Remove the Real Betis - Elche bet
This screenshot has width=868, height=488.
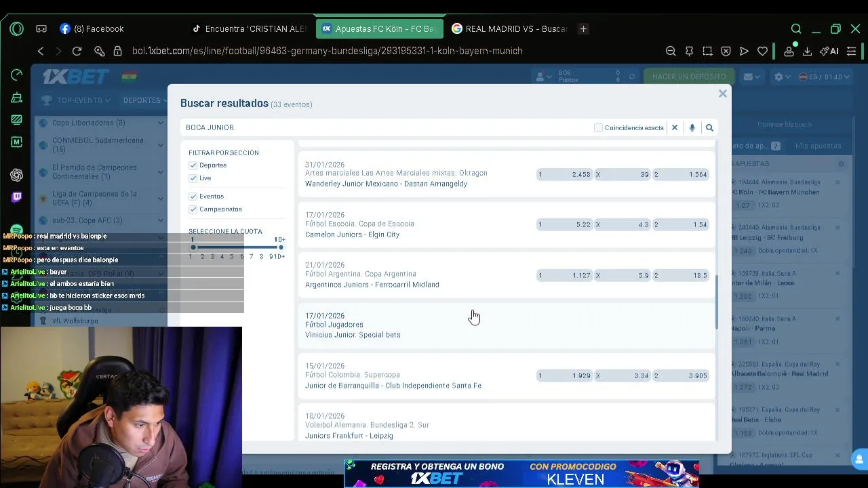pyautogui.click(x=837, y=409)
